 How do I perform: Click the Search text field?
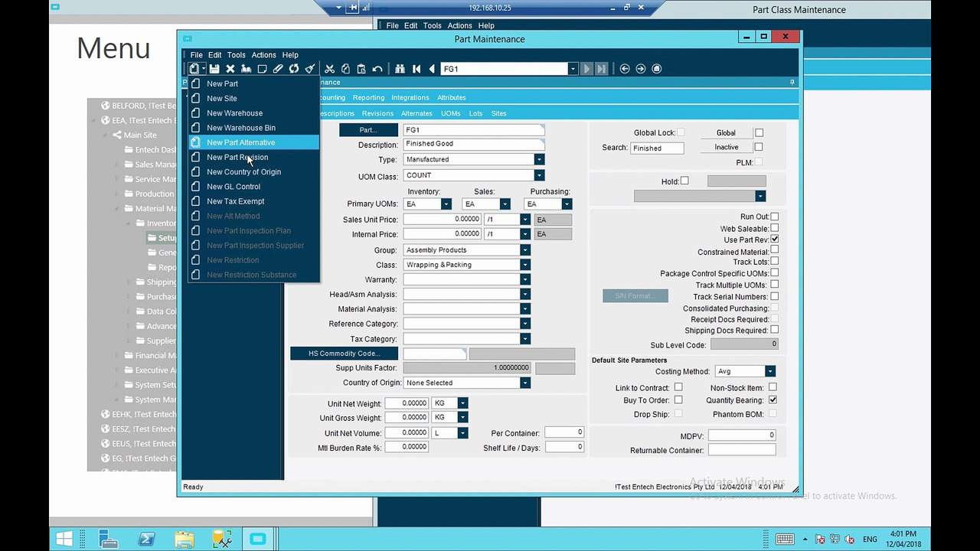[x=657, y=148]
